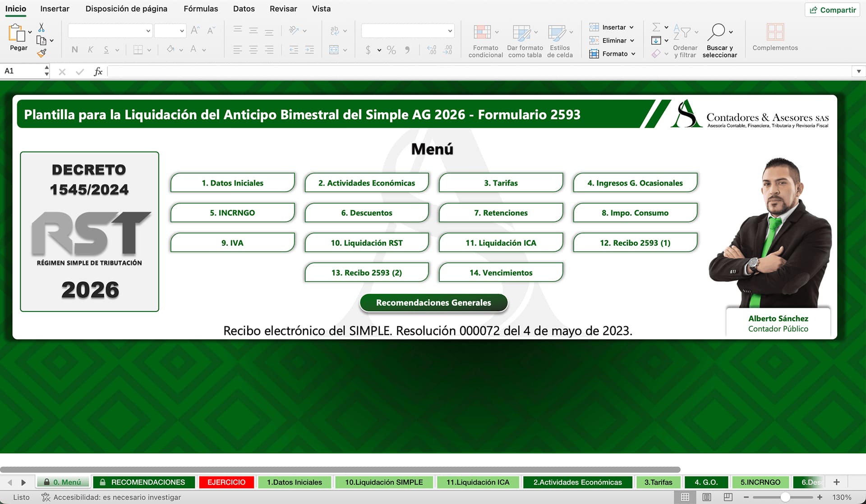The width and height of the screenshot is (866, 504).
Task: Click inside the Name Box showing A1
Action: click(x=22, y=71)
